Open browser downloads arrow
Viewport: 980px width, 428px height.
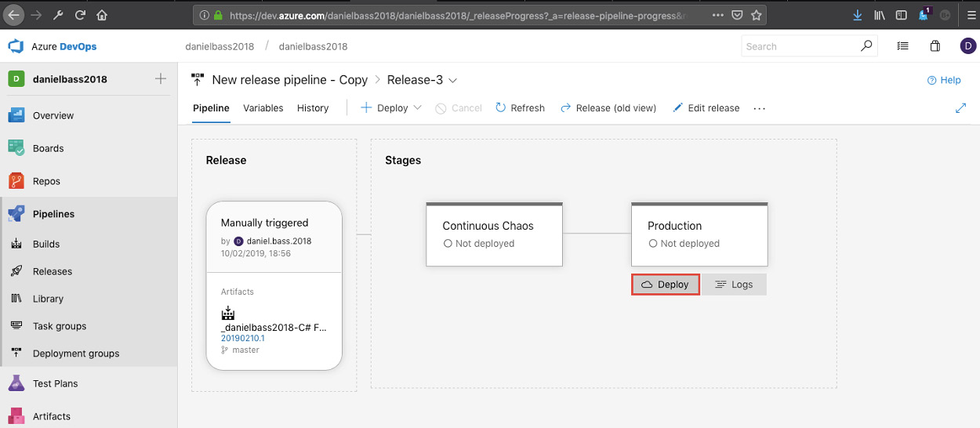pos(857,15)
